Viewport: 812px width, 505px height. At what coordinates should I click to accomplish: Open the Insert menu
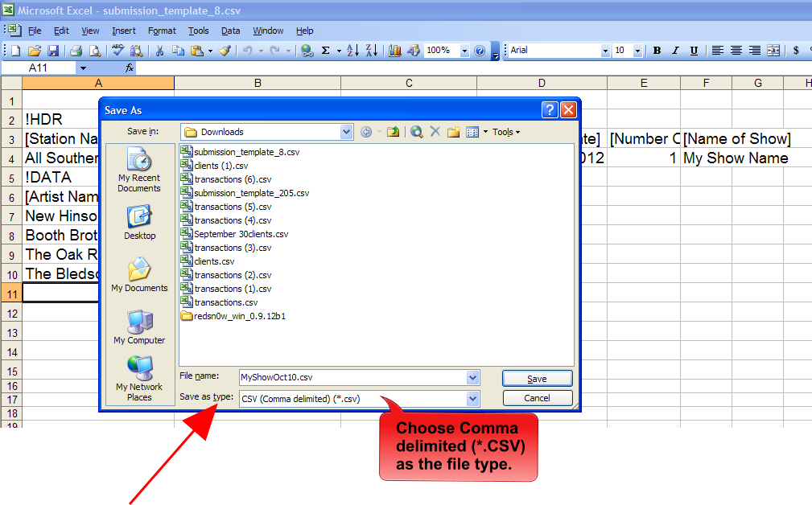(124, 31)
